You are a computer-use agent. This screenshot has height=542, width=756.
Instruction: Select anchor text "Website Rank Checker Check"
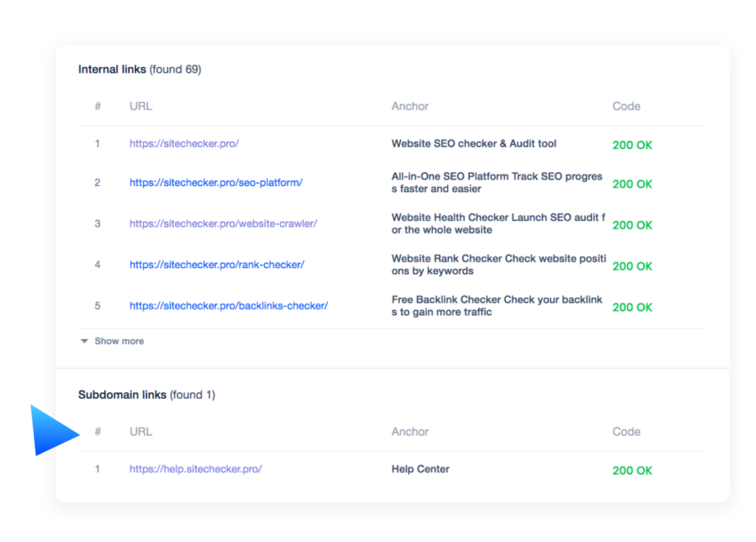click(464, 258)
